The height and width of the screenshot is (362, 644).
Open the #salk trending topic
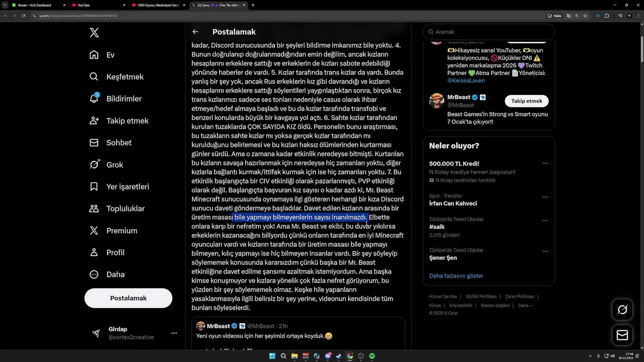pos(437,227)
